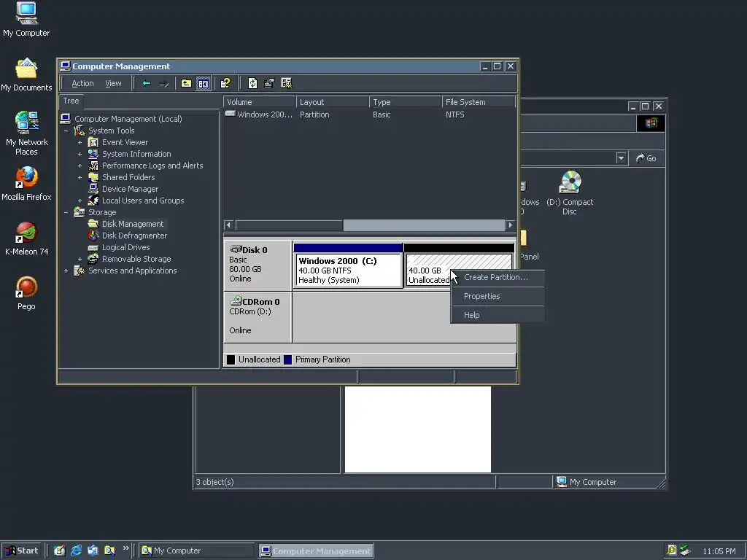Click (D:) Compact Disc in My Computer window
This screenshot has height=560, width=747.
click(570, 192)
